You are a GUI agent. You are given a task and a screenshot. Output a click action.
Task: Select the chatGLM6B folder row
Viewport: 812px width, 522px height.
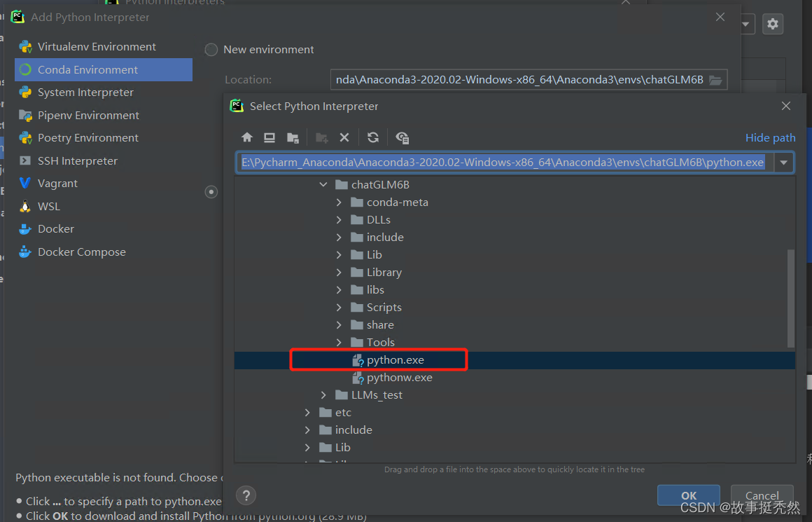(x=514, y=184)
